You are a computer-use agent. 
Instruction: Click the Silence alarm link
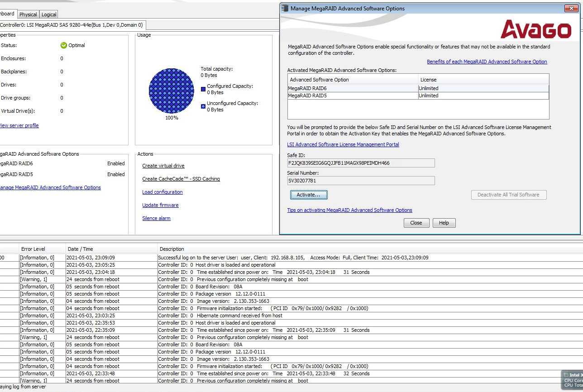click(156, 218)
